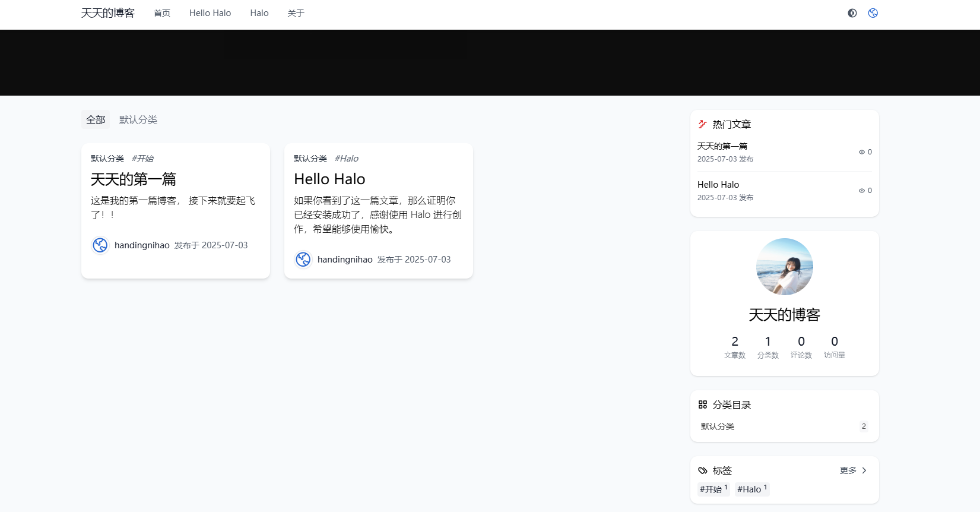The image size is (980, 512).
Task: Open the 首页 navigation menu item
Action: click(x=162, y=13)
